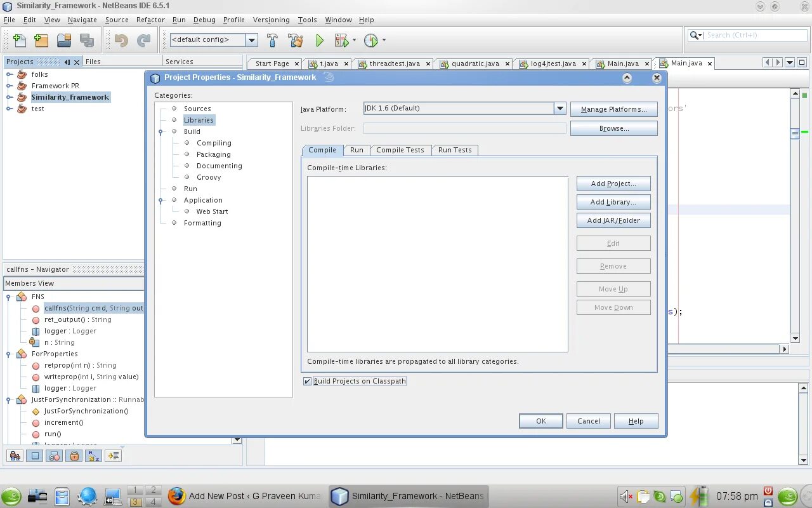The width and height of the screenshot is (812, 508).
Task: Click the Undo arrow toolbar icon
Action: coord(121,40)
